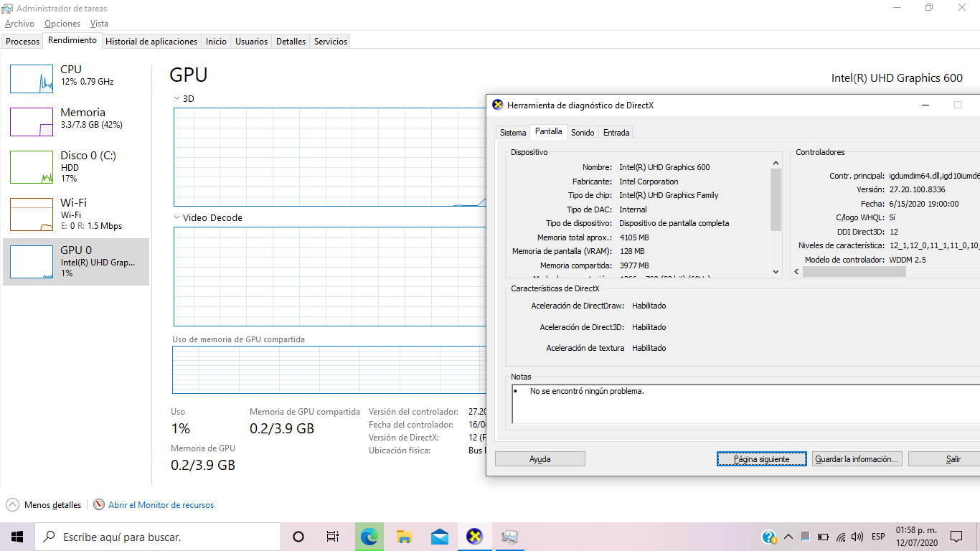
Task: Select Disco 0 (C:) performance entry
Action: coord(76,166)
